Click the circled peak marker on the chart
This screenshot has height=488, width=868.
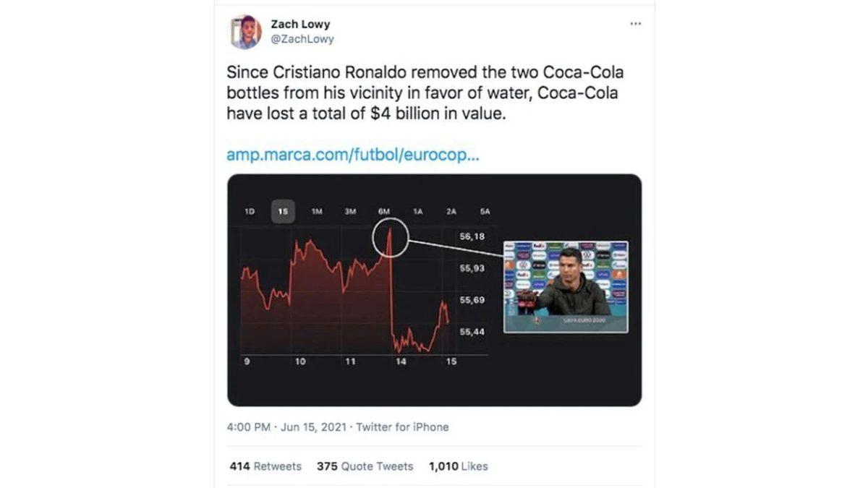[x=390, y=239]
